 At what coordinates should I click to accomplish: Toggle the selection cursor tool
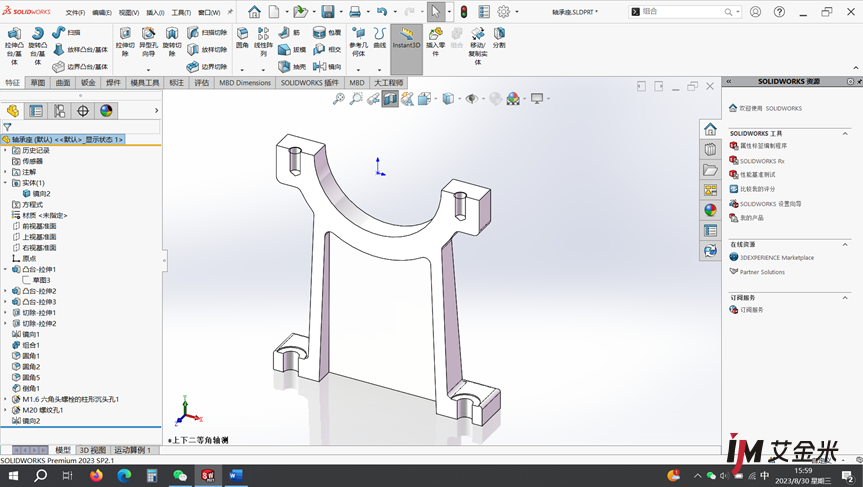[x=435, y=12]
